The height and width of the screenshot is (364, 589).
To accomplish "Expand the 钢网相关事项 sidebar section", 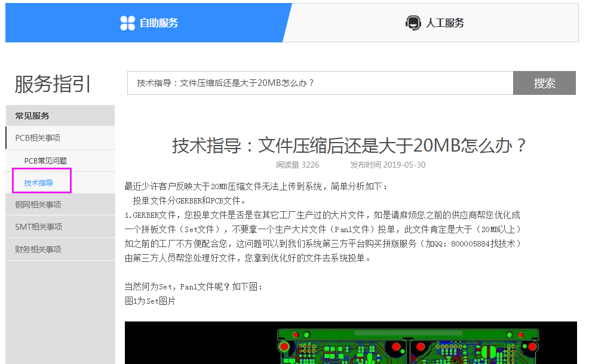I will (38, 205).
